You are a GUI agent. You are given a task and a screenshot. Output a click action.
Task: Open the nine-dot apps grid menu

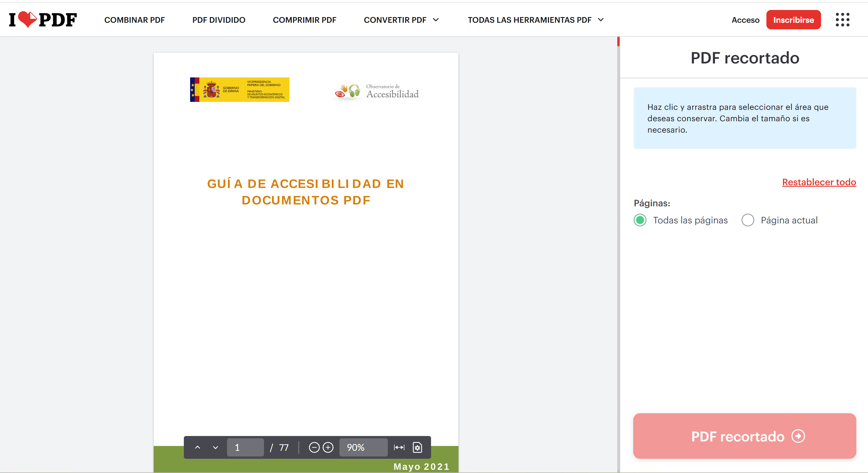(x=842, y=20)
